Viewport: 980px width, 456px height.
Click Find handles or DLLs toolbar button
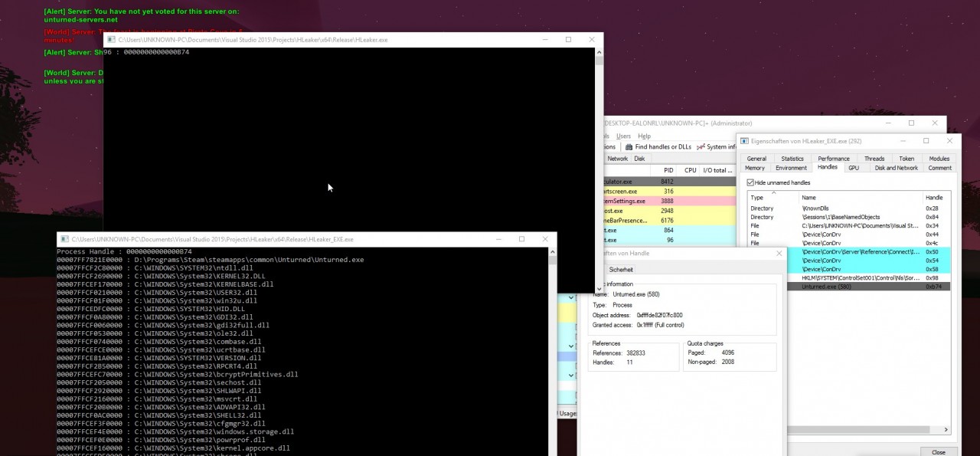point(658,147)
